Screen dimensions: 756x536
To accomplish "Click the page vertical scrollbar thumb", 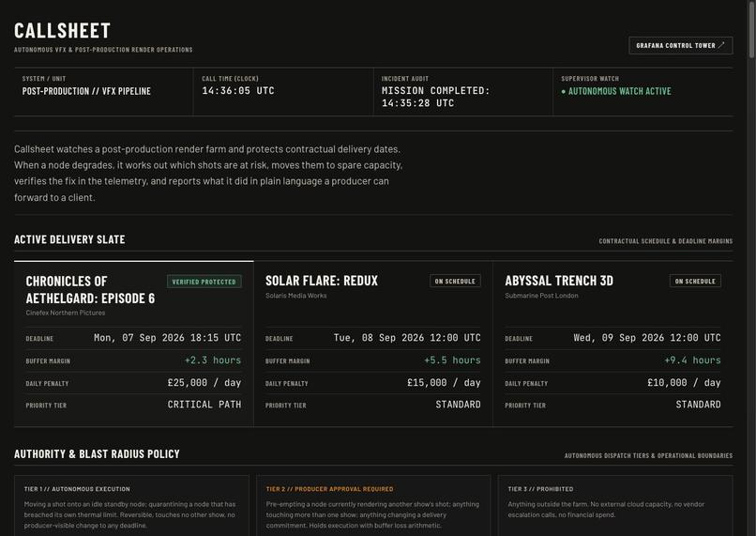I will 751,29.
